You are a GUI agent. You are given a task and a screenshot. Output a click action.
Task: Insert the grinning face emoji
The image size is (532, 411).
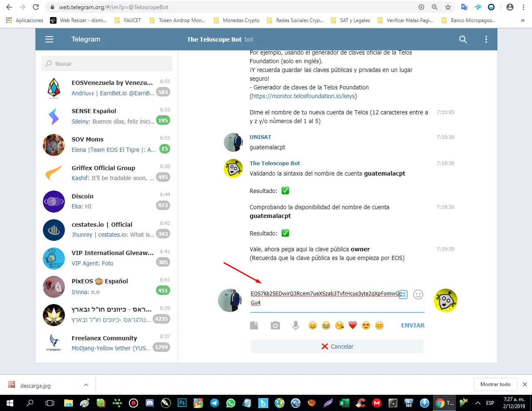click(x=313, y=325)
